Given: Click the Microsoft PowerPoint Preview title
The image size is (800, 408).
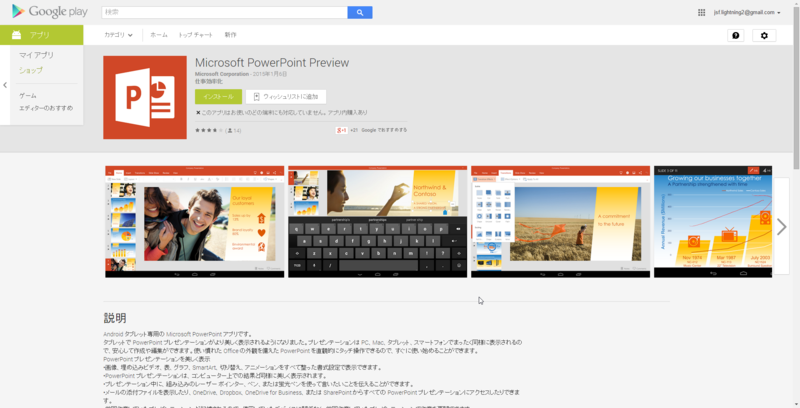Looking at the screenshot, I should point(272,63).
